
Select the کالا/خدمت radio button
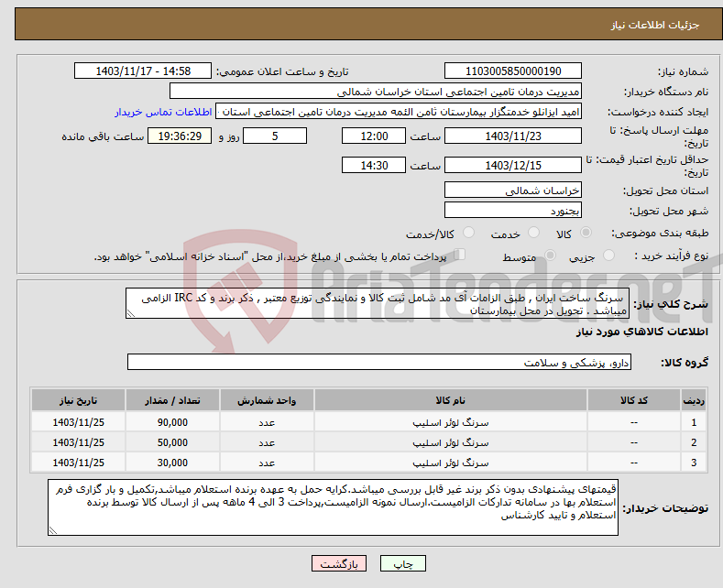click(468, 233)
